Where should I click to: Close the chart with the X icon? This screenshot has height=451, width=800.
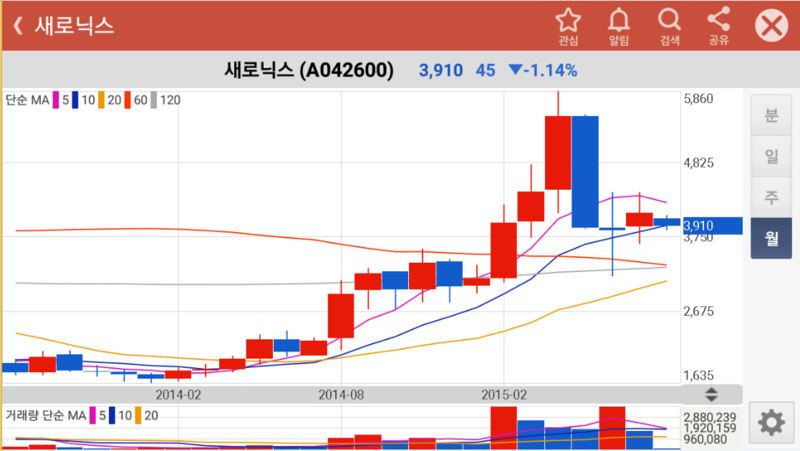pyautogui.click(x=771, y=26)
